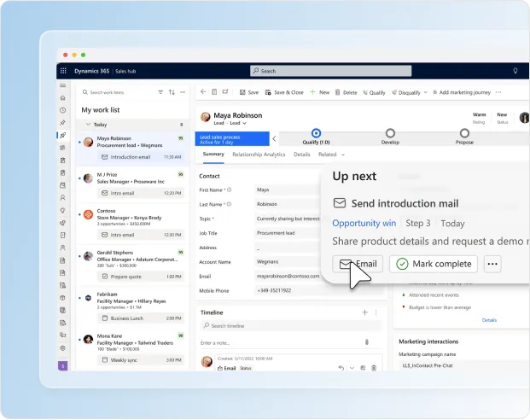The image size is (530, 420).
Task: Click the form view icon beside back arrow
Action: pos(214,92)
